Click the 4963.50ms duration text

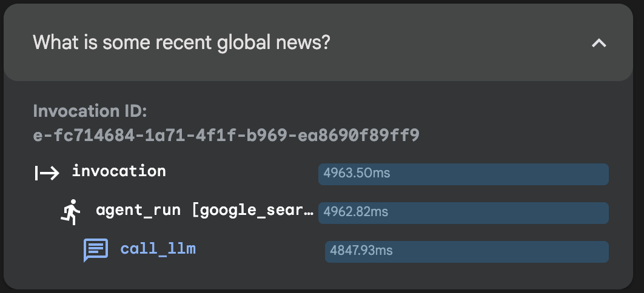pos(357,173)
